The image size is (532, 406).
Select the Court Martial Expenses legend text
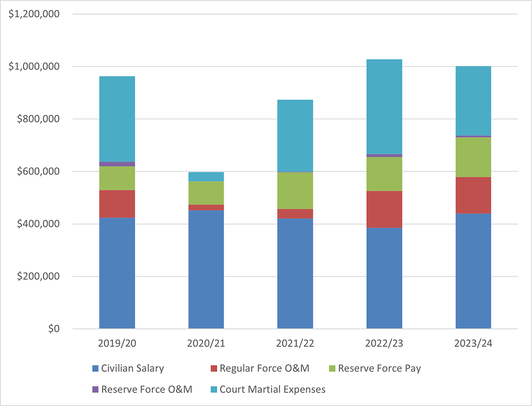(273, 390)
